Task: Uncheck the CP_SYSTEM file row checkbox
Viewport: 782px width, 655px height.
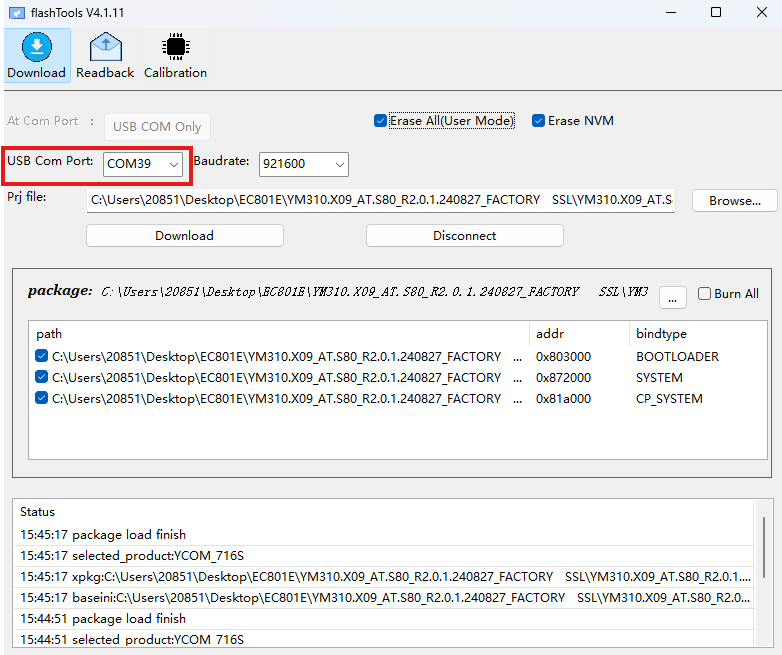Action: pos(42,398)
